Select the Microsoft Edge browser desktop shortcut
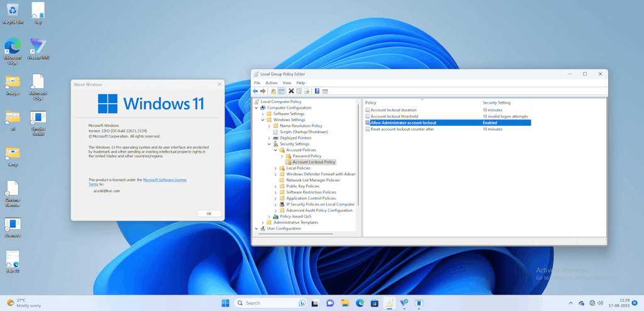The width and height of the screenshot is (644, 311). click(x=13, y=52)
